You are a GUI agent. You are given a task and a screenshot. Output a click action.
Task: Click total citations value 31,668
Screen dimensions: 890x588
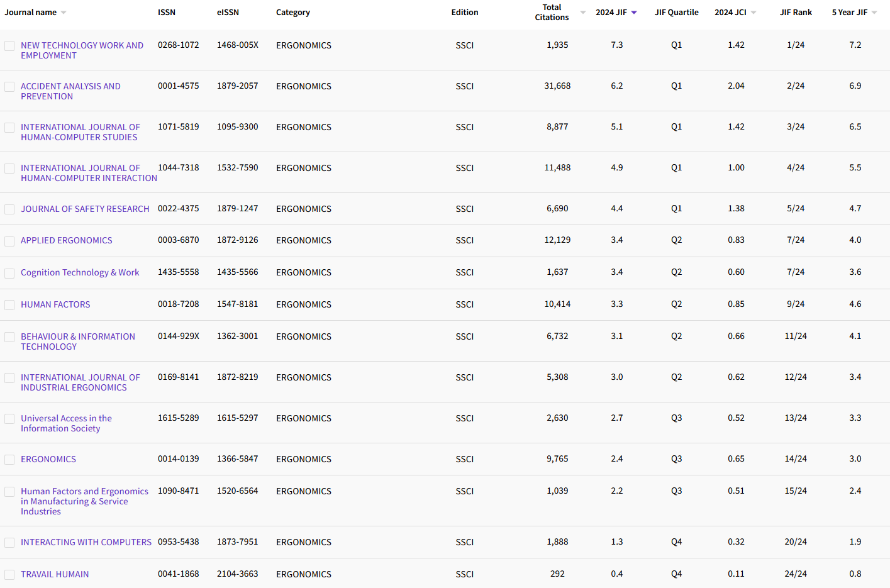tap(557, 86)
